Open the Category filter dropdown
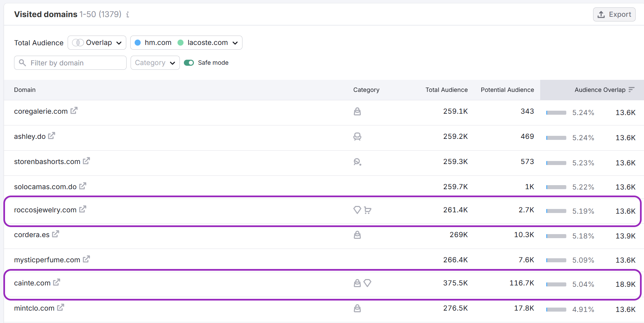The width and height of the screenshot is (644, 323). (x=155, y=63)
